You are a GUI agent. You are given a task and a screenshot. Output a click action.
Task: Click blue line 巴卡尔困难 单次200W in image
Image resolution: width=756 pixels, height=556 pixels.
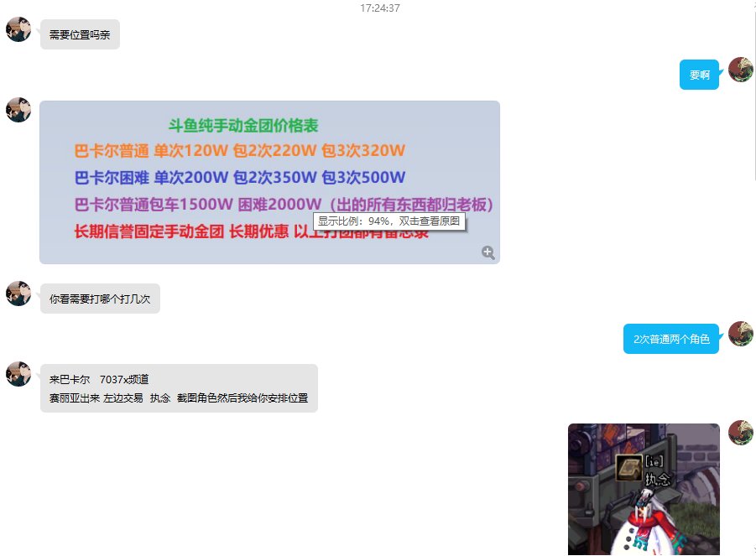click(240, 178)
